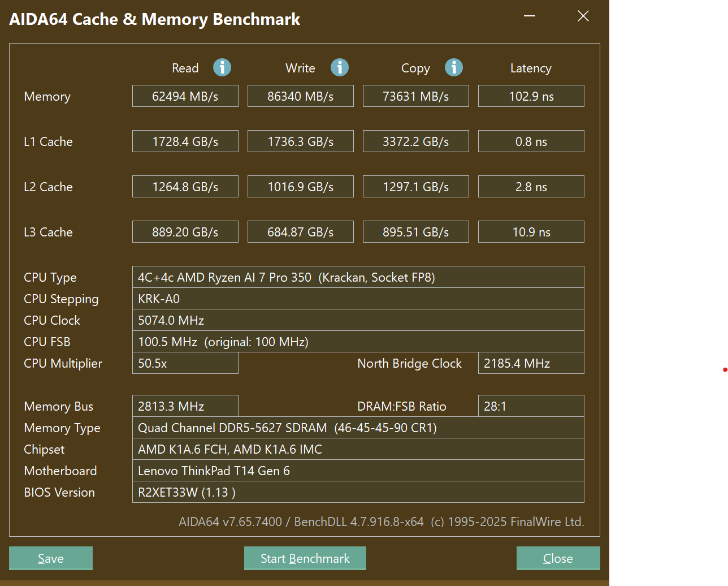Click the info icon next to Read
The width and height of the screenshot is (728, 586).
222,68
